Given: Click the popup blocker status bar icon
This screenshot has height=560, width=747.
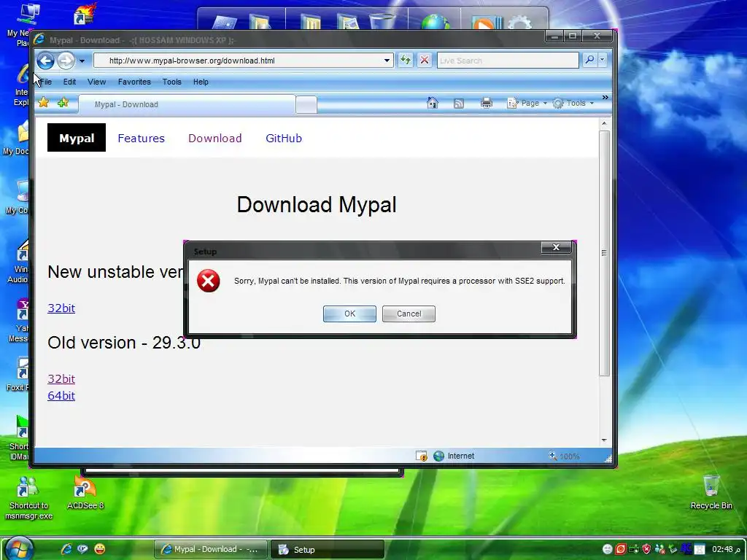Looking at the screenshot, I should [421, 456].
